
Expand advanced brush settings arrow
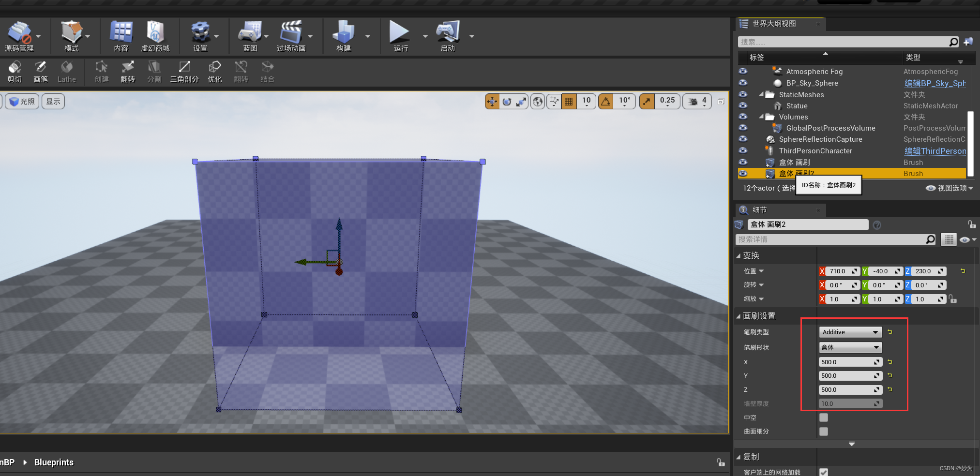pos(852,444)
